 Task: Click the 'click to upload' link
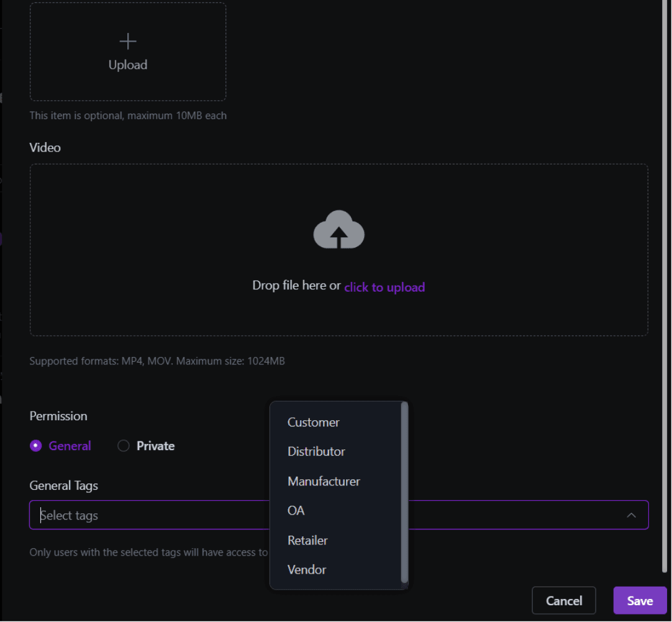point(384,287)
